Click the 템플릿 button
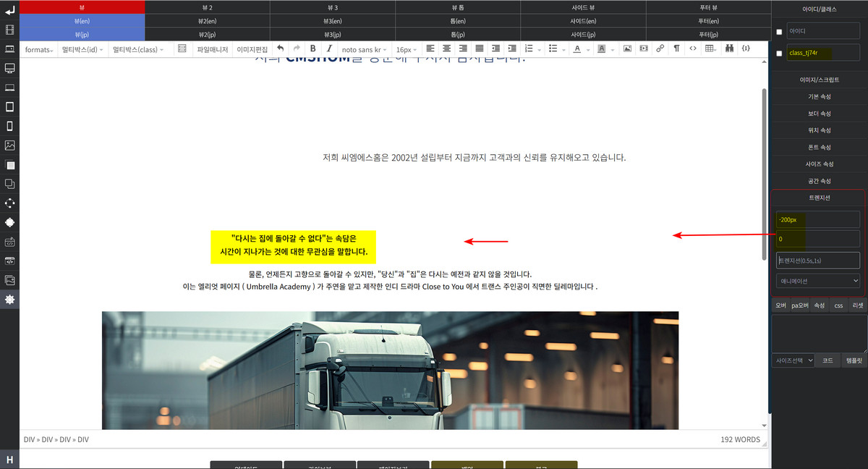This screenshot has height=469, width=868. pos(854,360)
